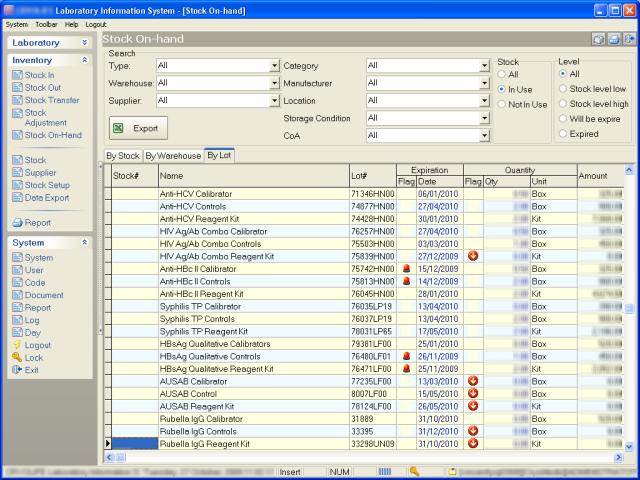Click the Logout icon in the System panel

coord(17,345)
